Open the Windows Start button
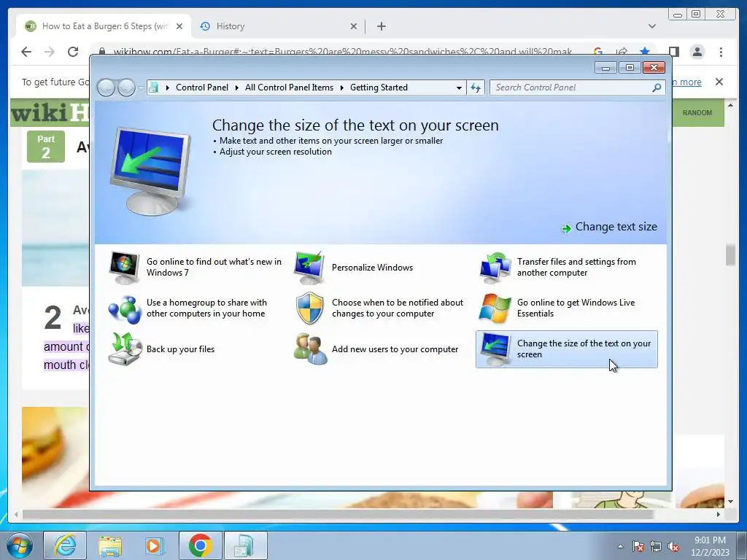 19,545
